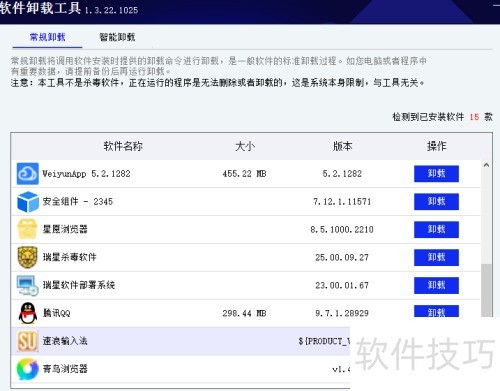Select the 腾讯QQ name text
Image resolution: width=500 pixels, height=391 pixels.
[x=56, y=313]
